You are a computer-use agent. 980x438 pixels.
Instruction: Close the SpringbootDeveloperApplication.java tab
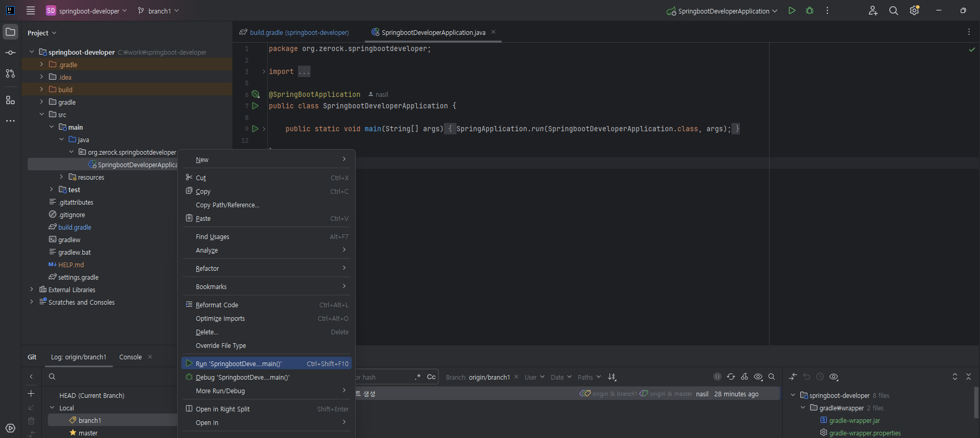click(493, 32)
